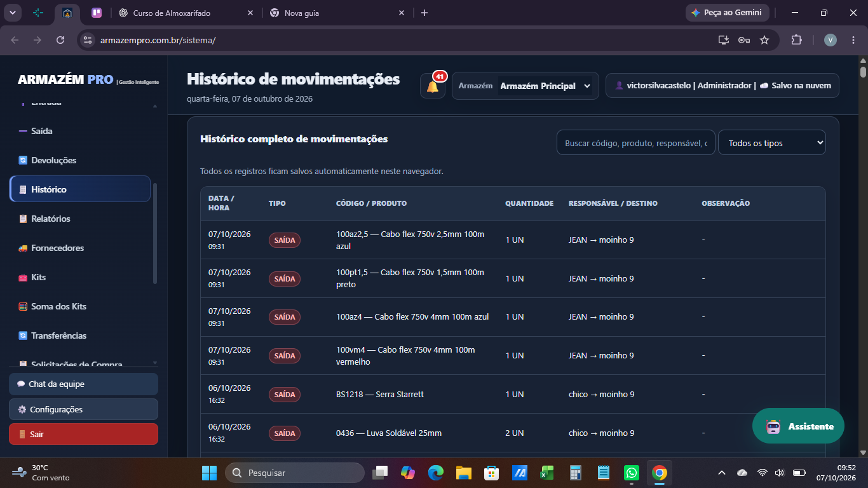868x488 pixels.
Task: Click the red Sair button
Action: pyautogui.click(x=83, y=434)
